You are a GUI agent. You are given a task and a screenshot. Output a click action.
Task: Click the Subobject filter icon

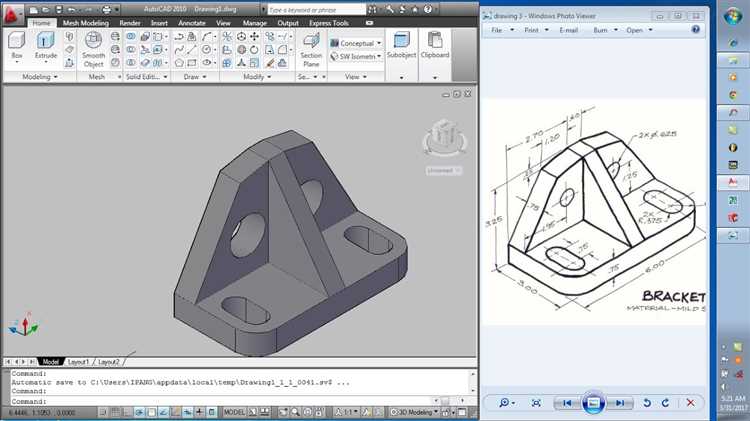[401, 45]
